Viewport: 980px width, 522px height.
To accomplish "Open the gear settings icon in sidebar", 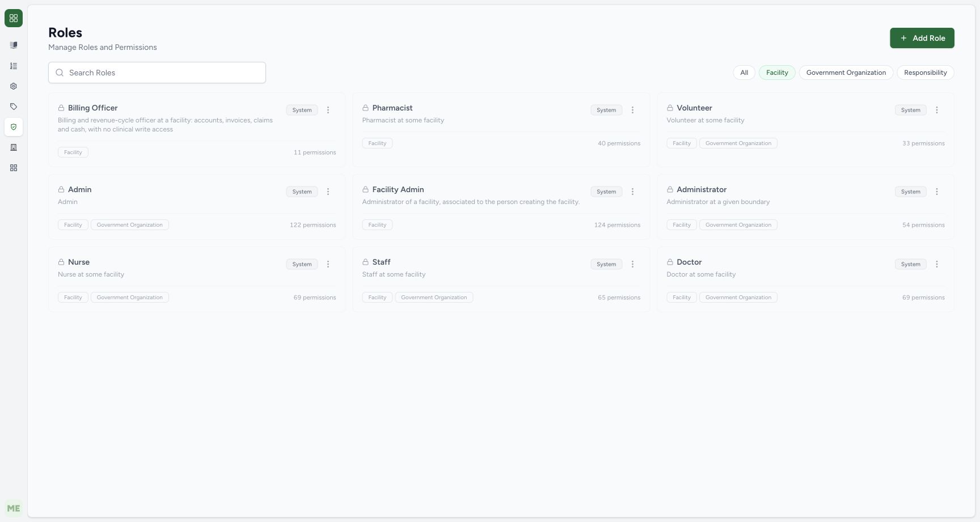I will point(14,86).
